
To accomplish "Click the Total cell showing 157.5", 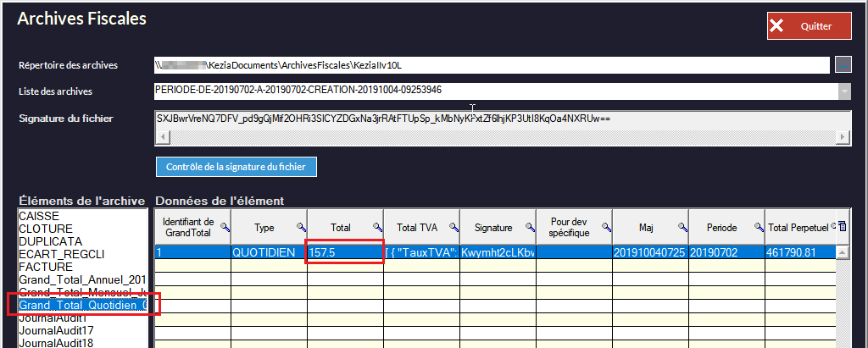I will pos(345,252).
